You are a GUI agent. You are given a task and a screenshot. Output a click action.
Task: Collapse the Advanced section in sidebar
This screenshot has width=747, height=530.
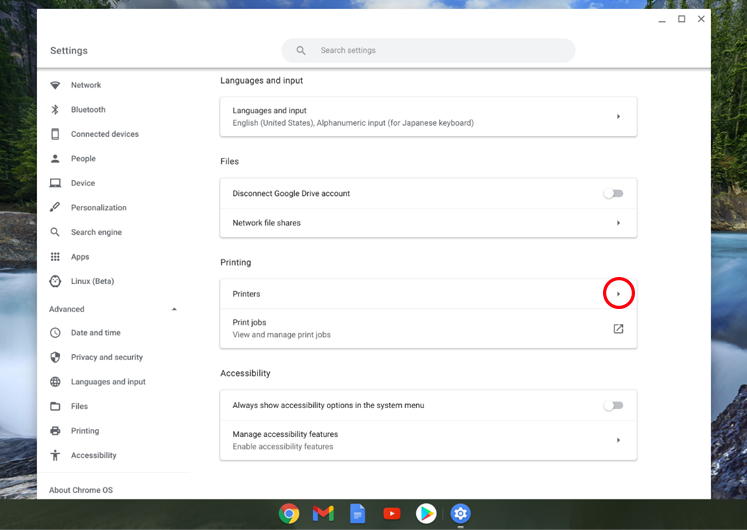coord(174,309)
